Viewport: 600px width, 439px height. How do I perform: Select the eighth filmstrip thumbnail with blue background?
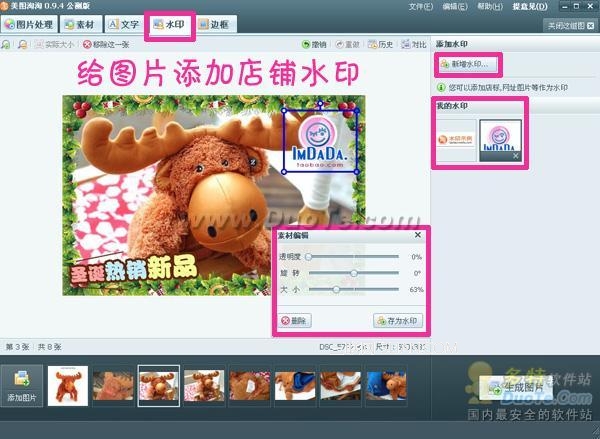[386, 386]
